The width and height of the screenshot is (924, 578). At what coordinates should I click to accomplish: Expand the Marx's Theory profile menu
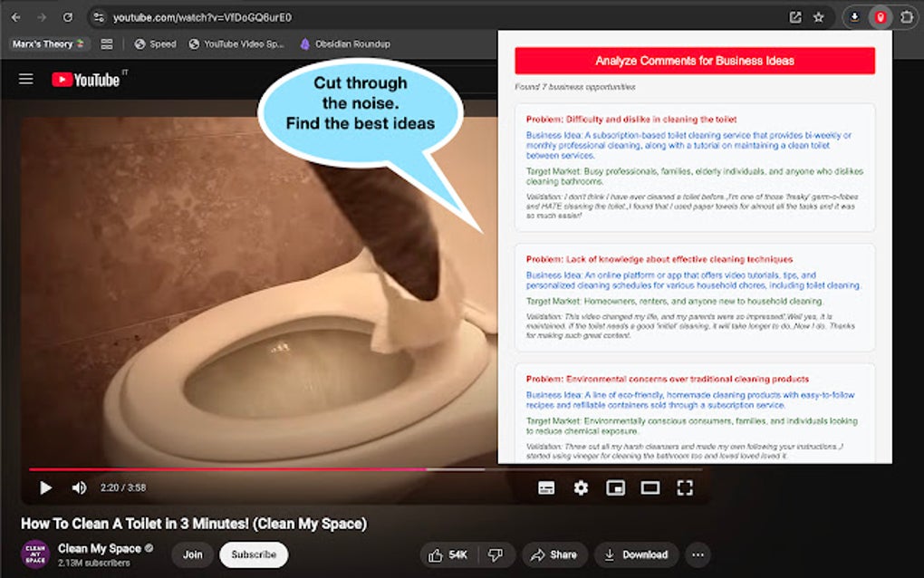[46, 43]
